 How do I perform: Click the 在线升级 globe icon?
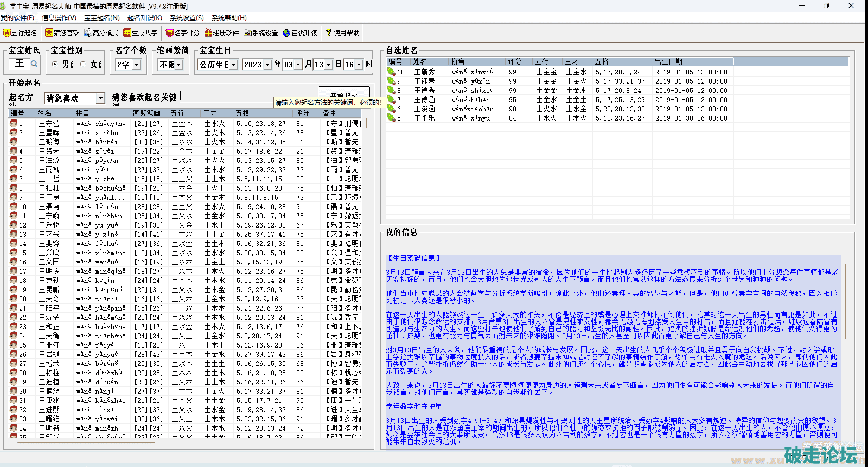[x=286, y=33]
